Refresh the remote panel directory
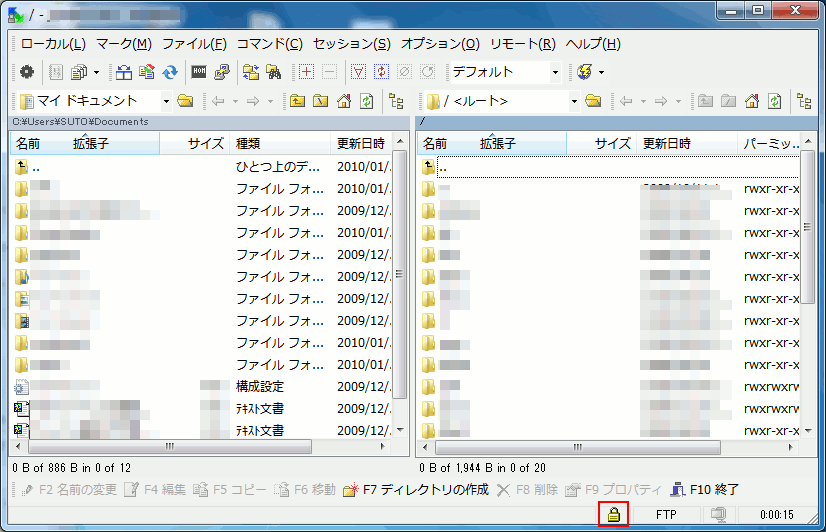This screenshot has width=826, height=532. coord(775,101)
